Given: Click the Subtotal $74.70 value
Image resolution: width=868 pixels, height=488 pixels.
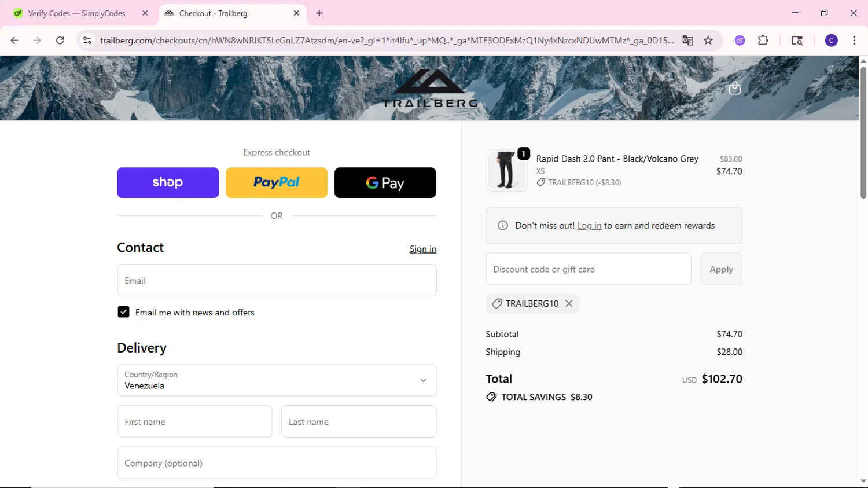Looking at the screenshot, I should tap(729, 334).
